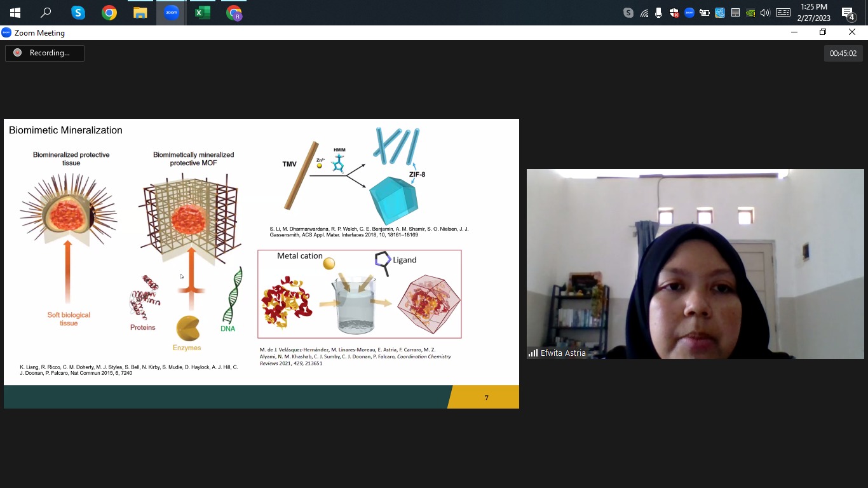The height and width of the screenshot is (488, 868).
Task: Click the shared Biomimetic Mineralization slide
Action: [261, 263]
